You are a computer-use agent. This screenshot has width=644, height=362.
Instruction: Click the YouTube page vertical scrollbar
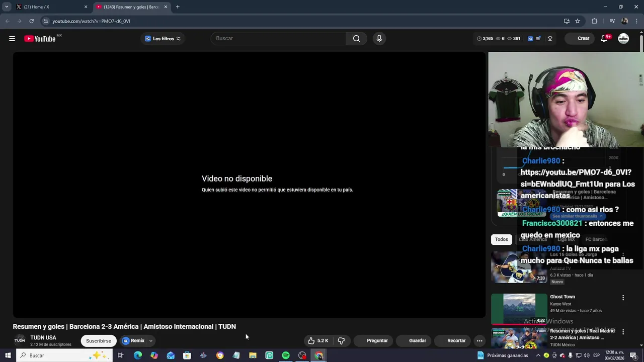(641, 43)
